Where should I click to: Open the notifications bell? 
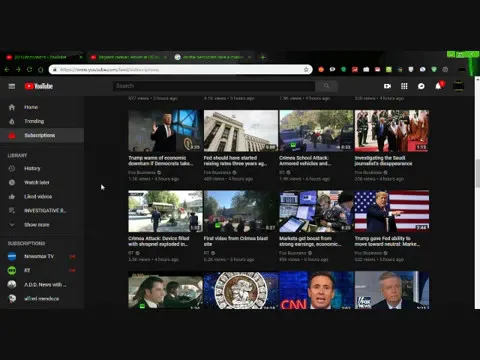(438, 86)
